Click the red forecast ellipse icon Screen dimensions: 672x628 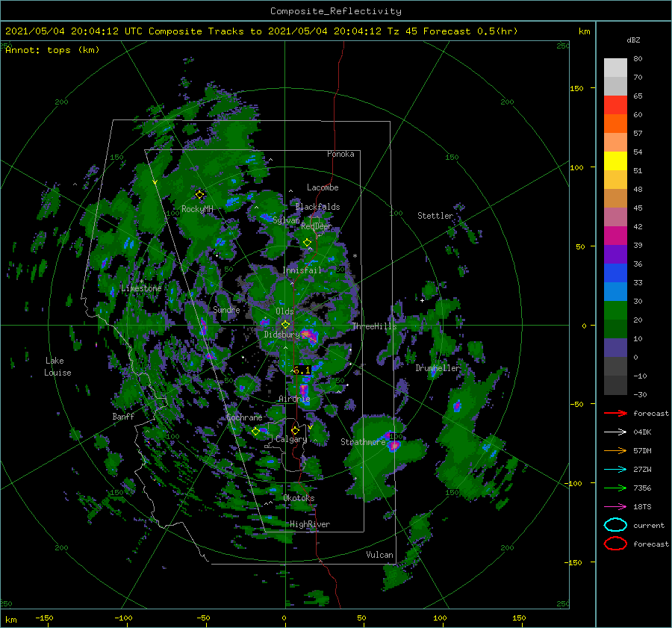point(615,544)
